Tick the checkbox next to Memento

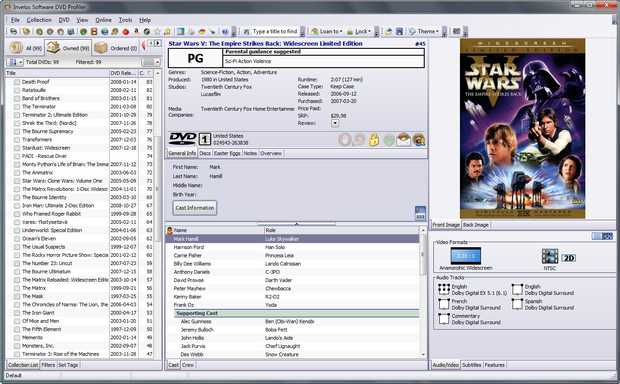[17, 337]
